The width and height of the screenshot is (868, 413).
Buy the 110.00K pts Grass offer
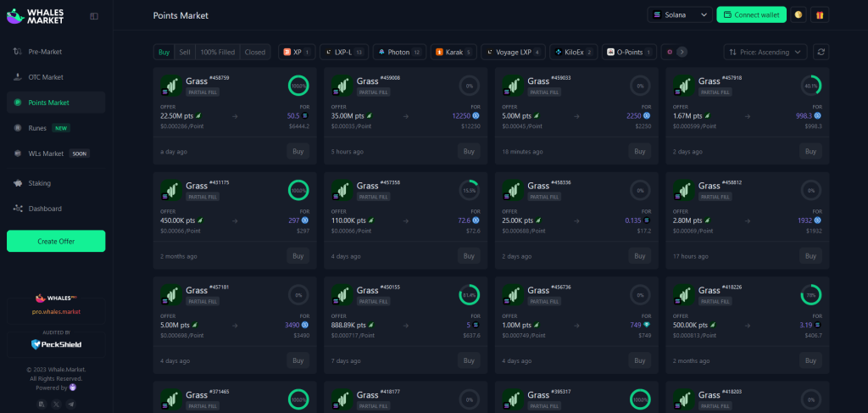tap(469, 256)
